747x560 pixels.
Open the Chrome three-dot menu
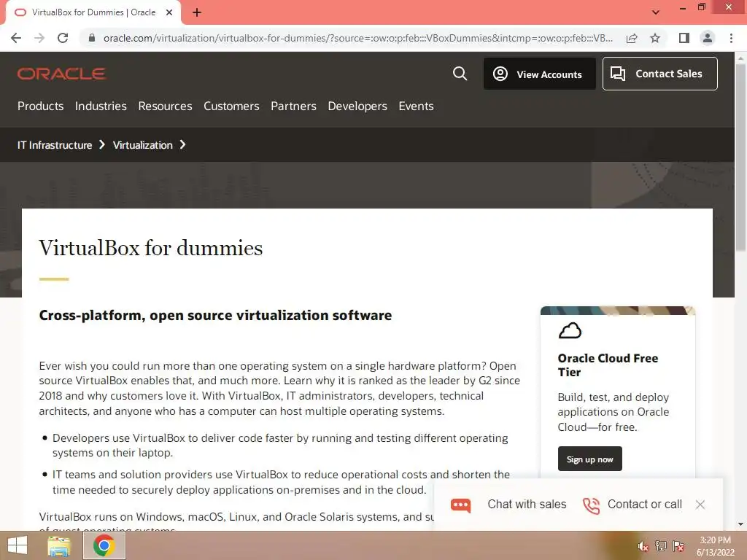pyautogui.click(x=731, y=38)
